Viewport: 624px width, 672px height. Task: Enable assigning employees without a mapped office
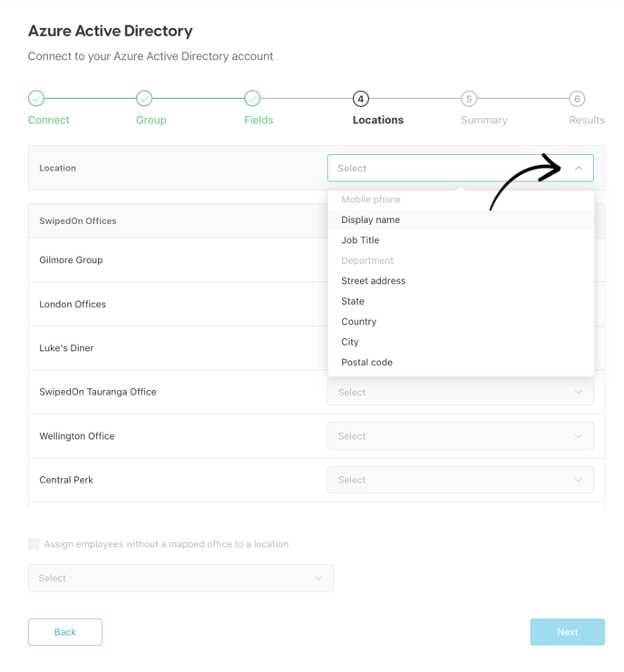[x=34, y=544]
